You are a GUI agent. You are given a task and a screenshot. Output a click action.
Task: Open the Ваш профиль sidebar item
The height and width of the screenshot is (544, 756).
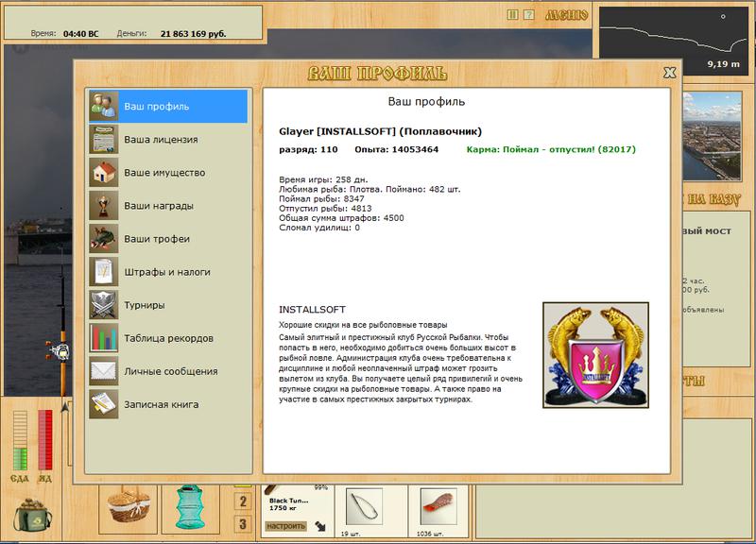coord(168,106)
